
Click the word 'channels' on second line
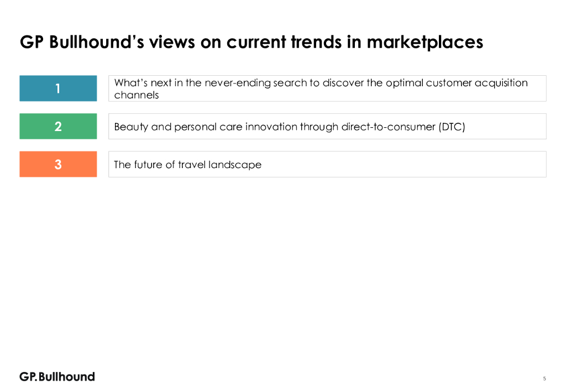pos(137,95)
